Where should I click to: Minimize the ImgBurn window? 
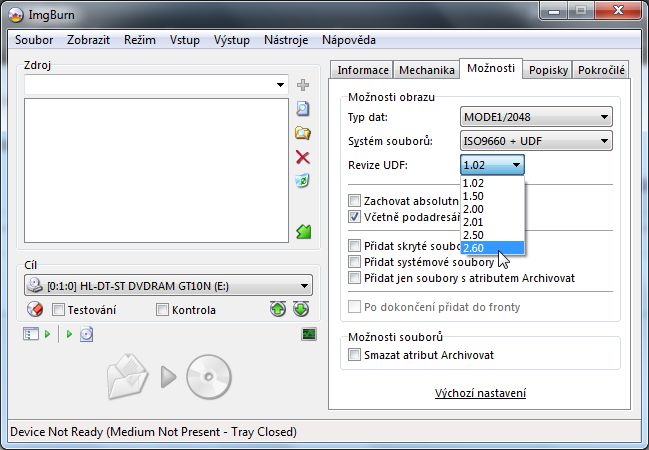coord(554,11)
